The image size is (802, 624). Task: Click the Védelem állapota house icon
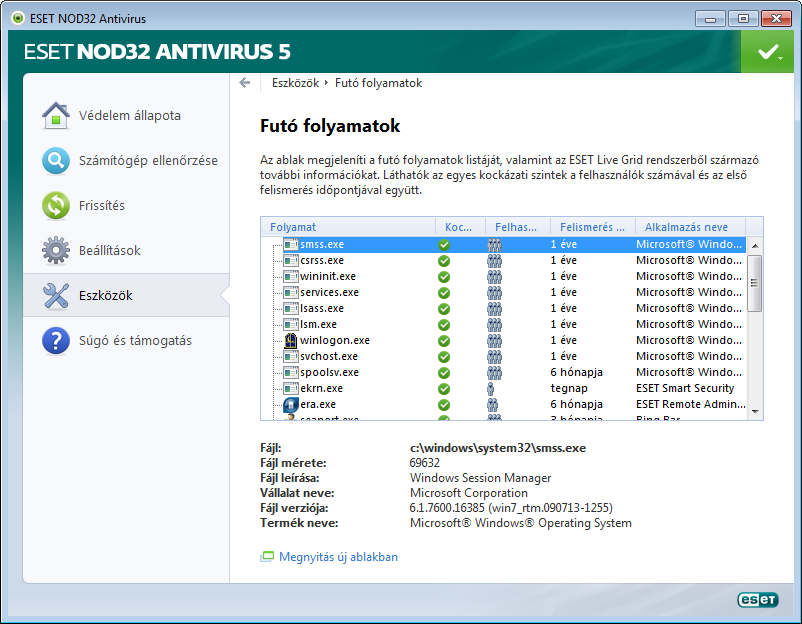pyautogui.click(x=56, y=116)
